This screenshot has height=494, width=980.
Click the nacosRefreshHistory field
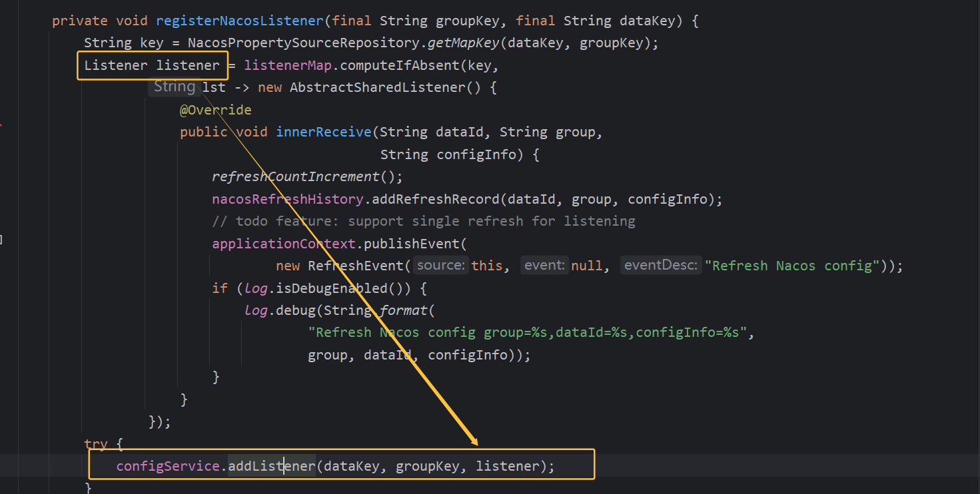pos(288,199)
